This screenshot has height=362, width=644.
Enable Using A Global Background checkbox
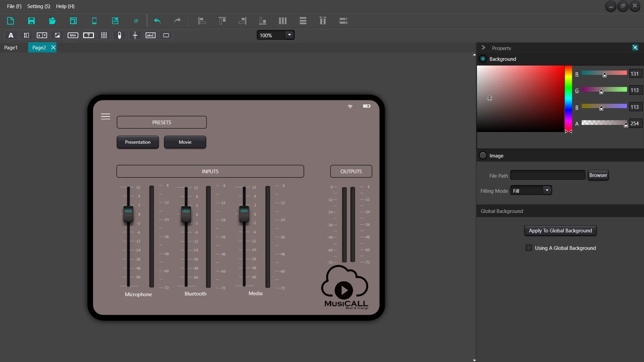coord(529,248)
